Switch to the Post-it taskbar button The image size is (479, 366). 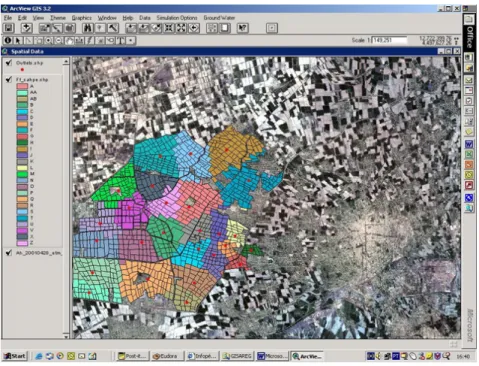click(132, 356)
